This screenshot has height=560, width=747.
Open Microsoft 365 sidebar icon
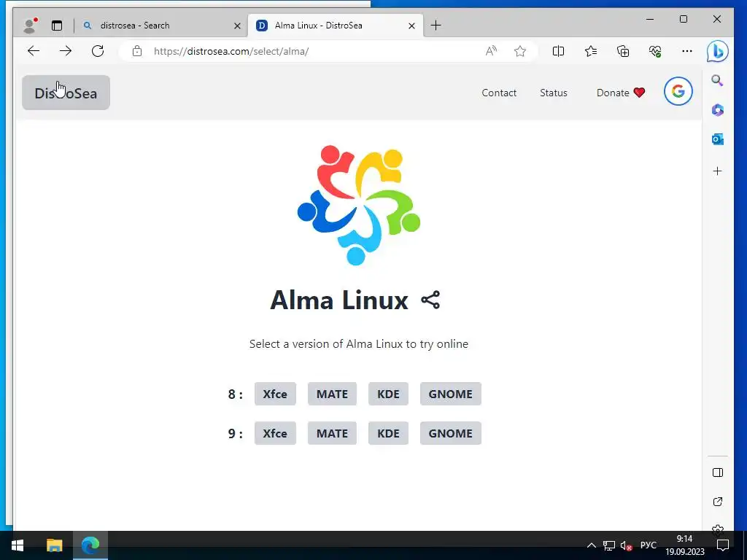click(x=718, y=110)
